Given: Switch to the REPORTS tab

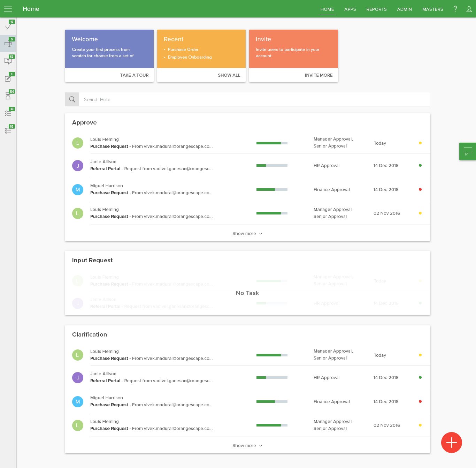Looking at the screenshot, I should click(x=376, y=9).
